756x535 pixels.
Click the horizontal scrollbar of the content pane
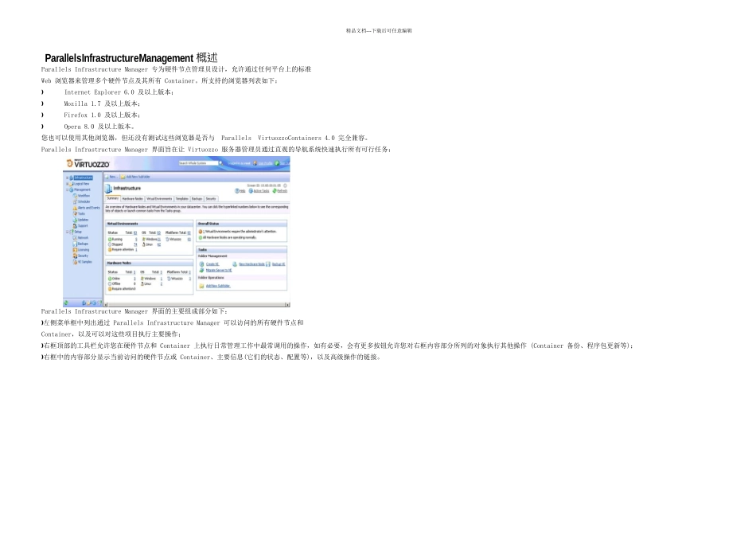point(197,305)
